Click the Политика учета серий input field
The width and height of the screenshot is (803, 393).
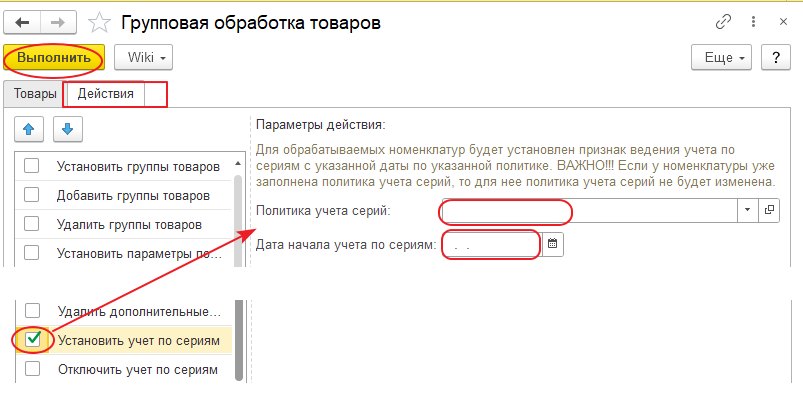[x=589, y=210]
